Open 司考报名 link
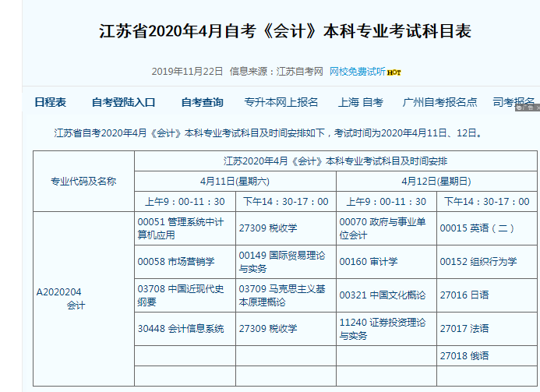 click(514, 102)
